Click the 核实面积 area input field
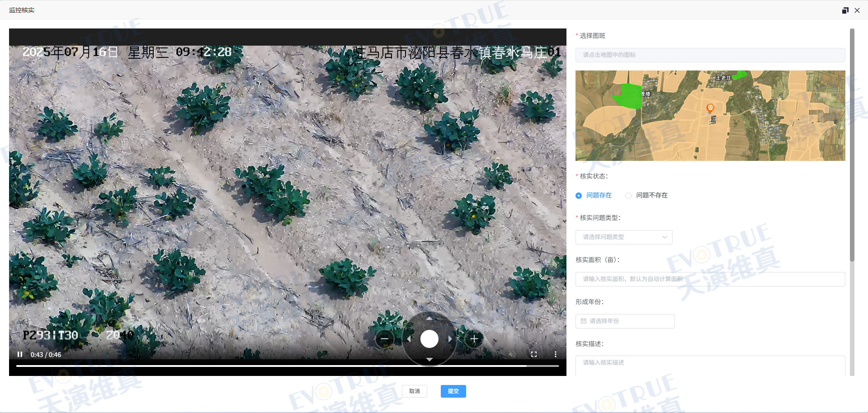The image size is (868, 413). (710, 279)
